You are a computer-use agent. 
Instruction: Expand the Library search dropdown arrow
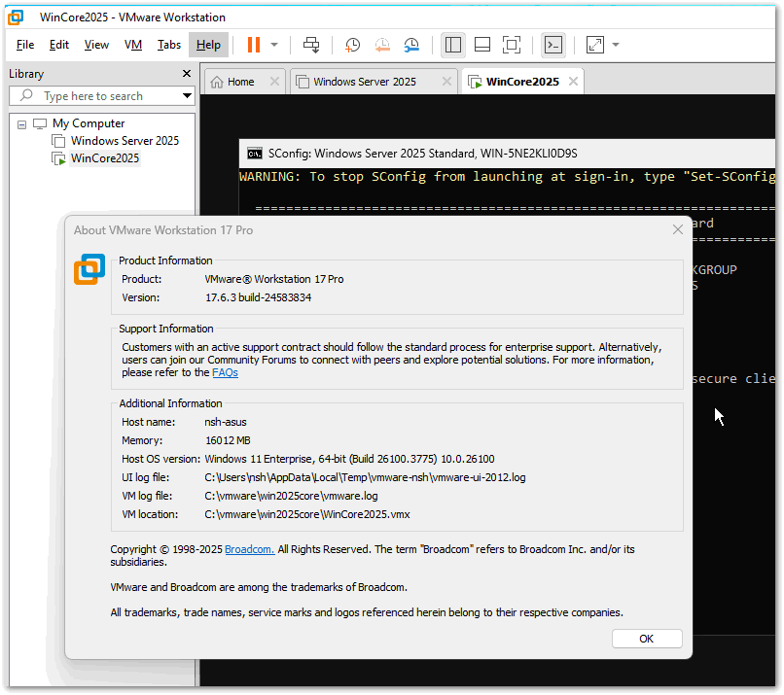(x=187, y=96)
